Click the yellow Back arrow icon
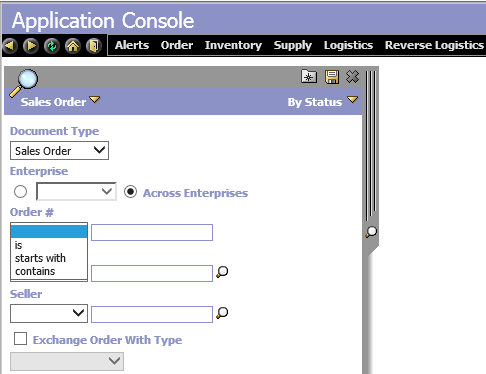This screenshot has height=374, width=486. click(x=10, y=45)
